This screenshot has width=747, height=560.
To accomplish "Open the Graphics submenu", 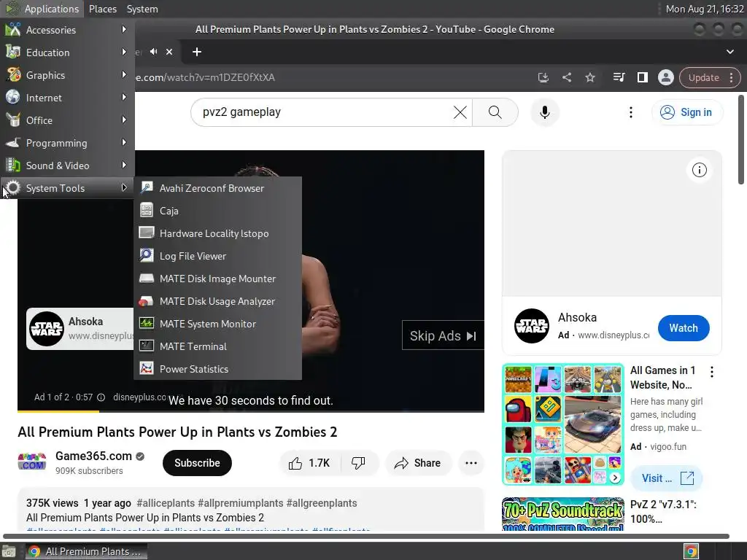I will click(x=67, y=75).
